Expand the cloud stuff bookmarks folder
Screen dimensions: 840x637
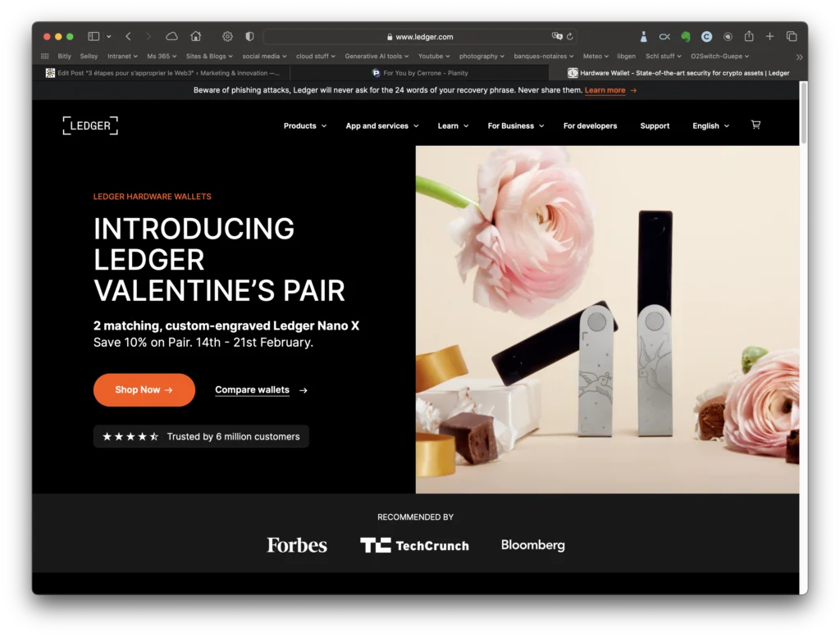315,57
